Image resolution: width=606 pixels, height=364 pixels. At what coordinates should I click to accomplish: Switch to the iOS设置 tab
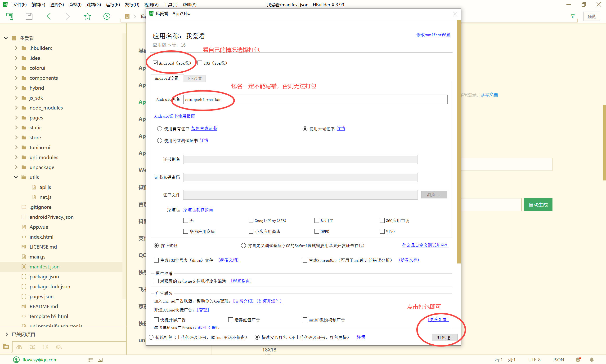pyautogui.click(x=194, y=78)
